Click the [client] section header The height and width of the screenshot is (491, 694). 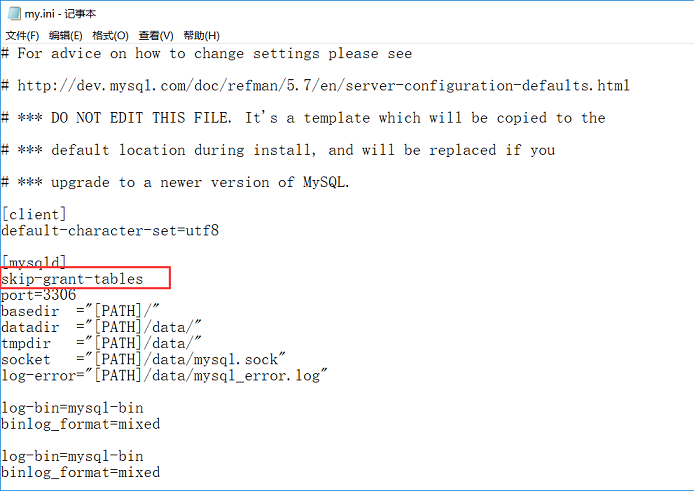(34, 214)
